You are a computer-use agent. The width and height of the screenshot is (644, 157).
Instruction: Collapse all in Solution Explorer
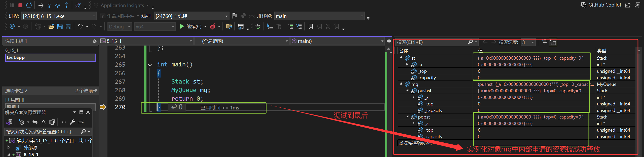coord(44,122)
